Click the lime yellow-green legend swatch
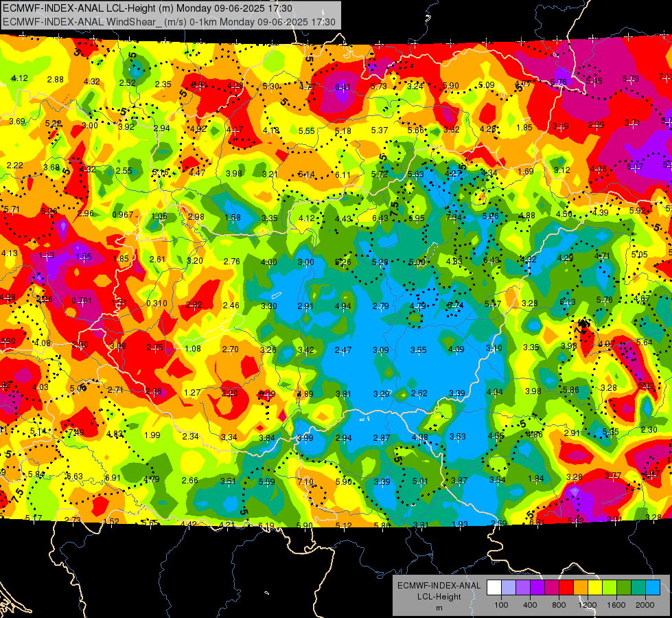Image resolution: width=672 pixels, height=618 pixels. (x=610, y=588)
